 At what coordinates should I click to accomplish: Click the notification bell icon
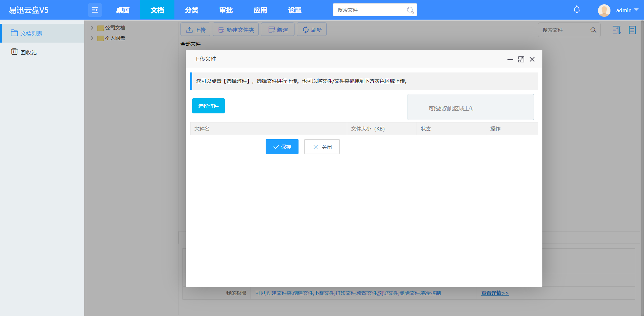pos(576,9)
